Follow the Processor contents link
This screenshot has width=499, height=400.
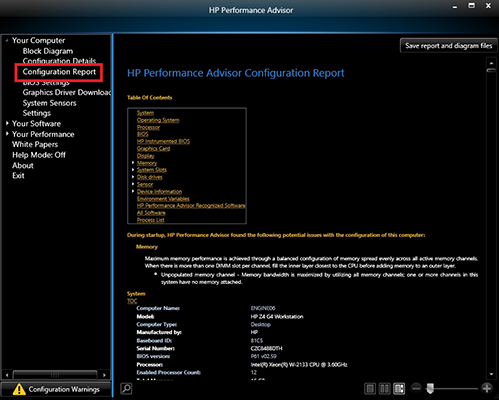[148, 127]
